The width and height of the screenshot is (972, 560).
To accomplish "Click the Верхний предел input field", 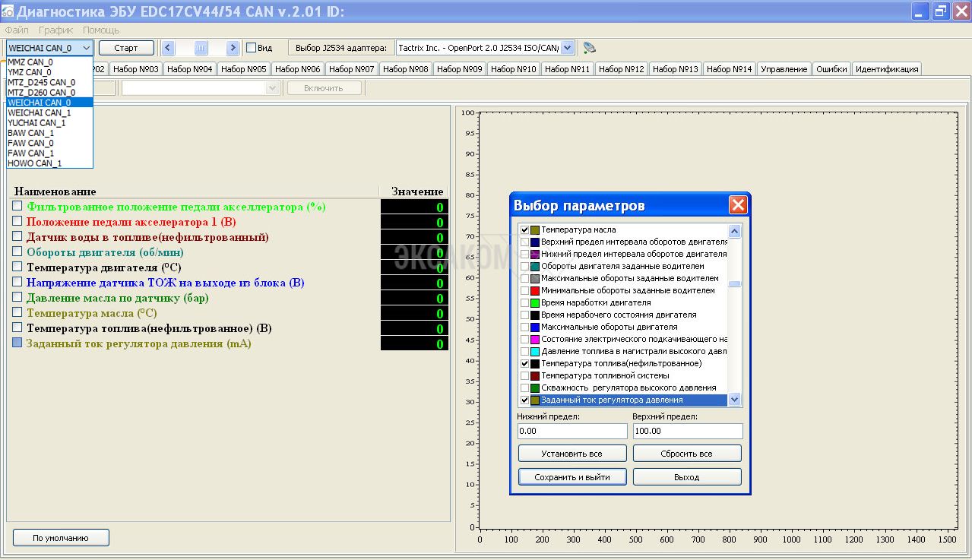I will [687, 431].
